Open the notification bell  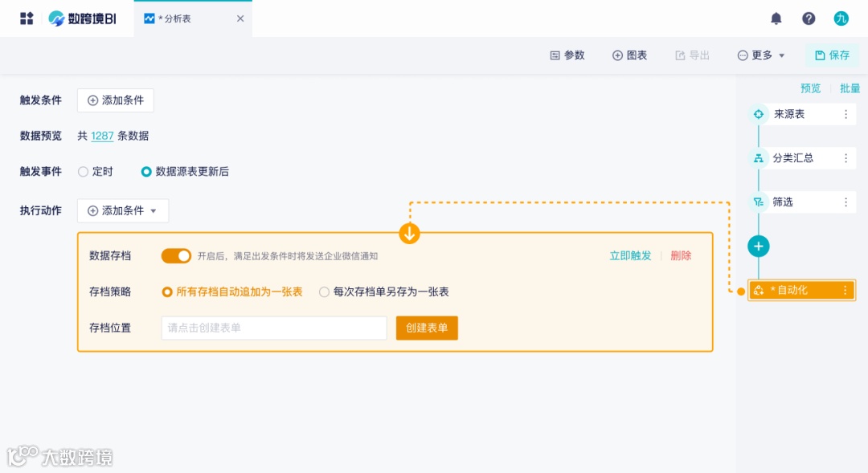pyautogui.click(x=776, y=18)
